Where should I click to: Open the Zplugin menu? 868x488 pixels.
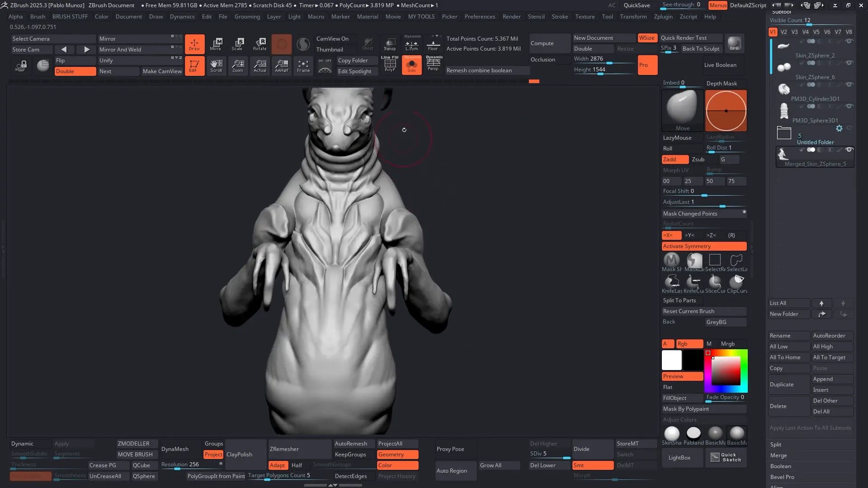(663, 17)
